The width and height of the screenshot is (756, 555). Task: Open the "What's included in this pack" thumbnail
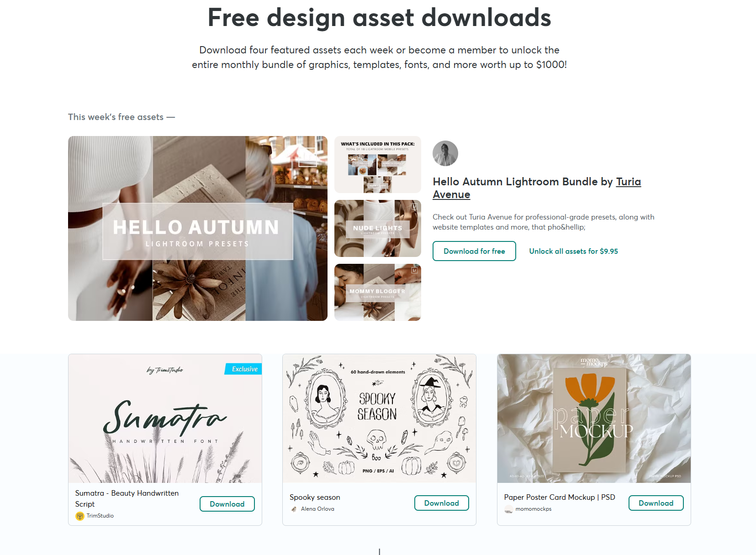pos(378,164)
